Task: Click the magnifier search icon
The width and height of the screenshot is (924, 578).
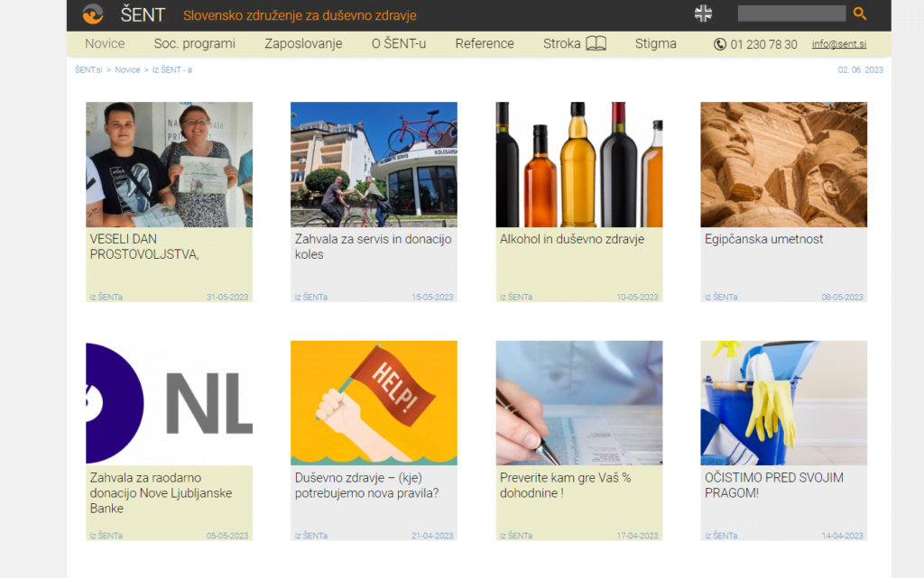Action: 859,14
